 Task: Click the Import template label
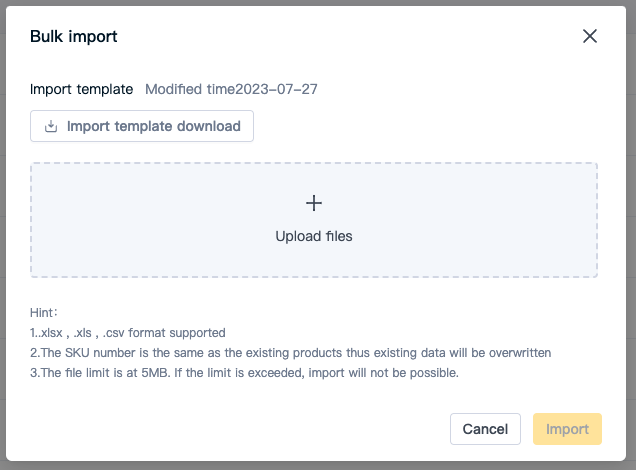(82, 89)
